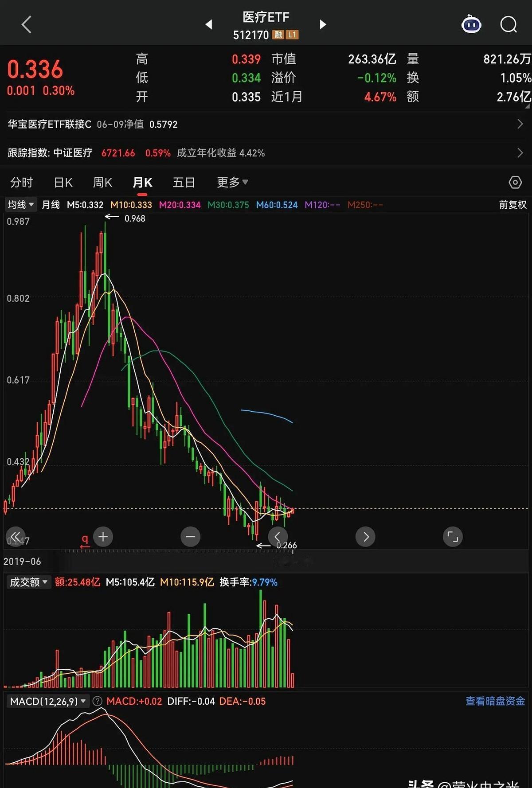
Task: Open 跟踪指数 中证医疗 row chevron
Action: pyautogui.click(x=520, y=153)
